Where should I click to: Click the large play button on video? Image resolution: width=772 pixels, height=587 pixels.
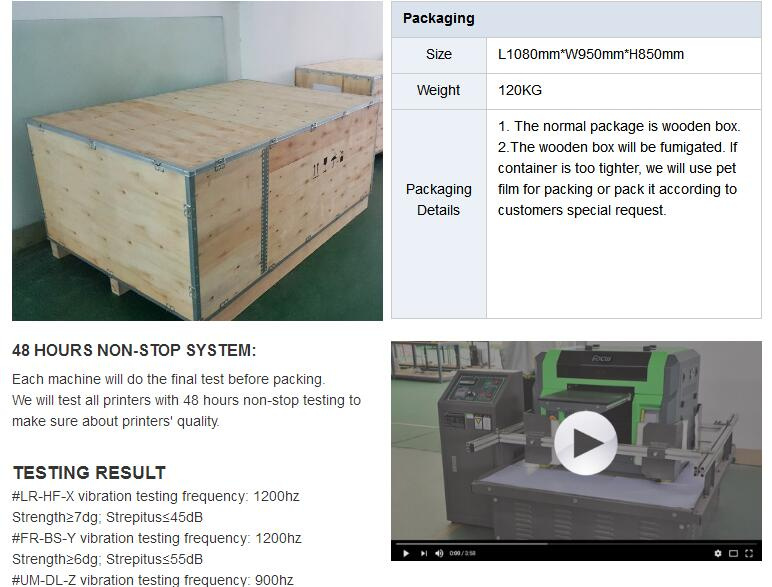(585, 443)
